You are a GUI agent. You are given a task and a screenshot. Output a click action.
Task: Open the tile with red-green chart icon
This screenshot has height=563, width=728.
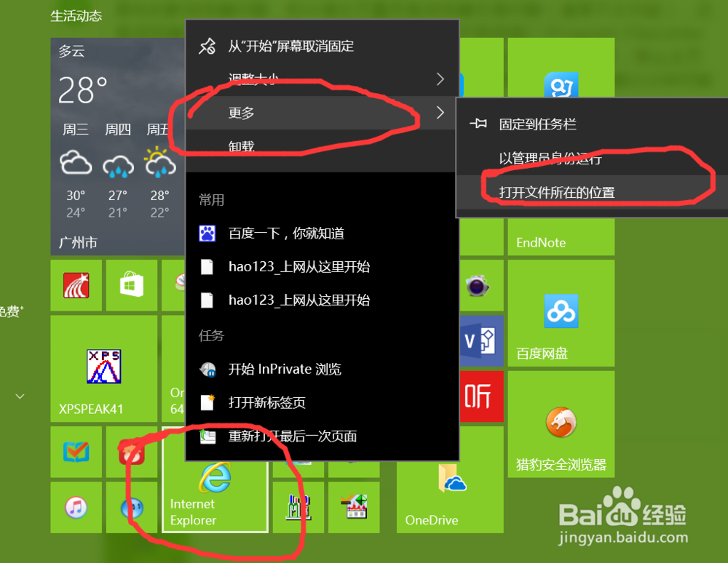354,507
